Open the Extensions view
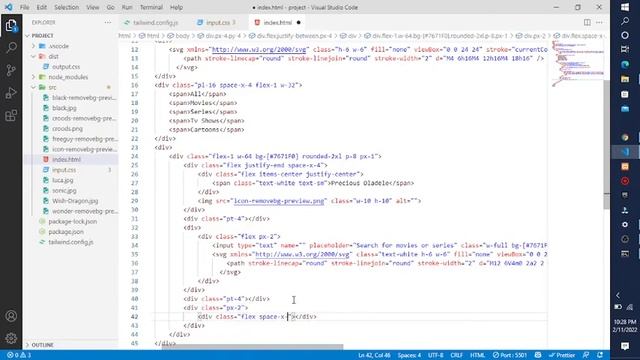This screenshot has width=640, height=360. coord(11,116)
